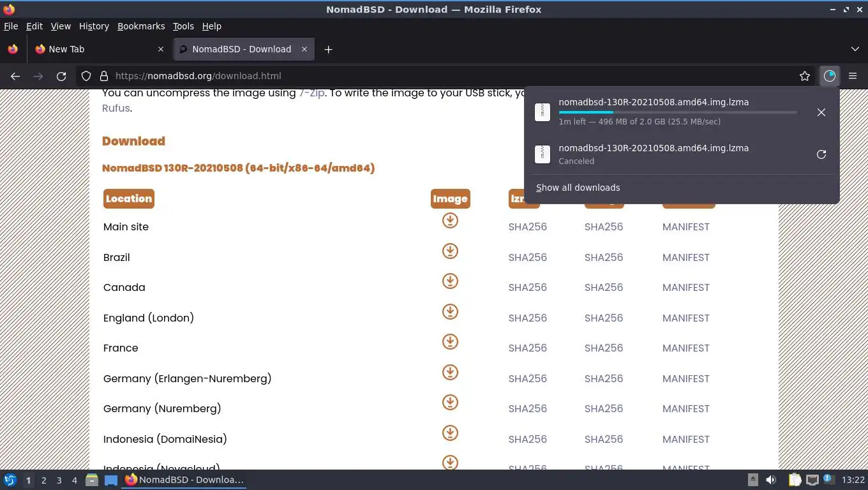Open the Firefox application hamburger menu
The width and height of the screenshot is (868, 490).
pos(853,76)
